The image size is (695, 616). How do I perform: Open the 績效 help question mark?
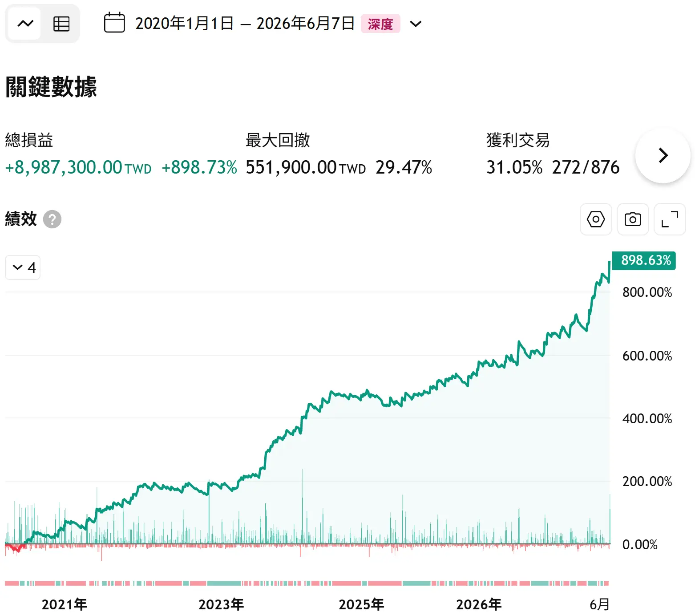[x=52, y=219]
